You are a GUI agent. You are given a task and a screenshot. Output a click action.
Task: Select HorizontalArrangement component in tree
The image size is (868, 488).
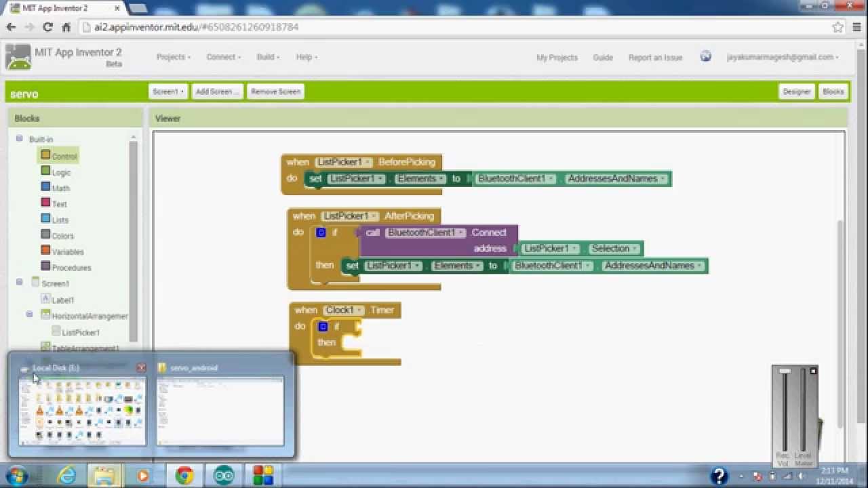84,316
